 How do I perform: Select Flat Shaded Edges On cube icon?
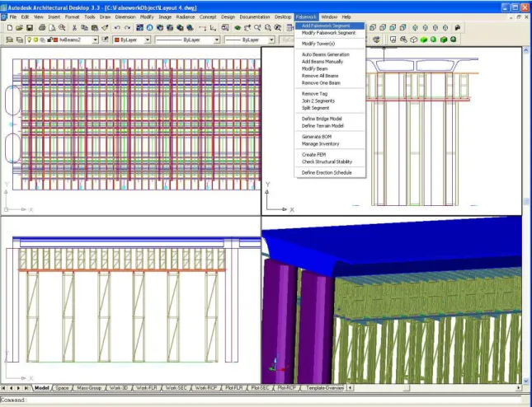coord(444,40)
